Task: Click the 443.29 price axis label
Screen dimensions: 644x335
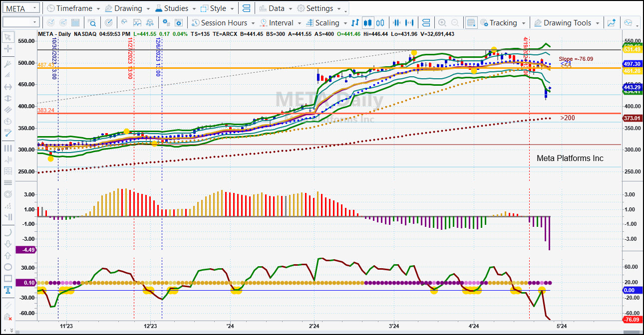Action: tap(632, 88)
